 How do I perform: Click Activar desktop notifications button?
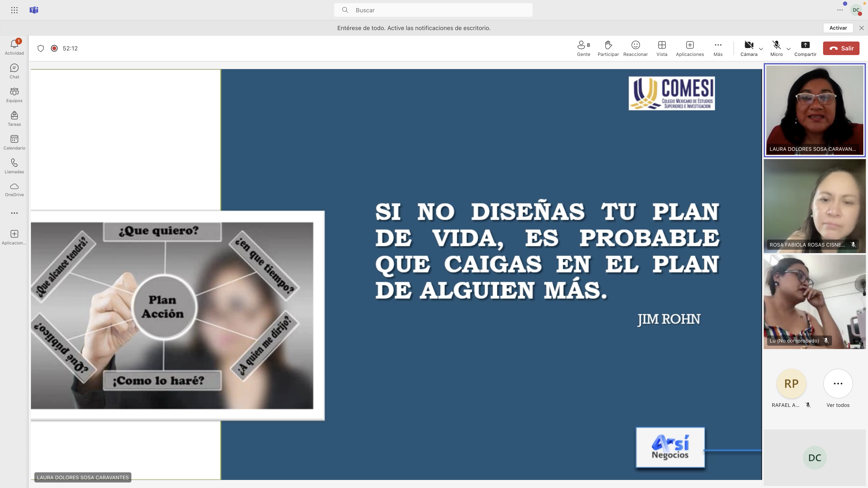838,28
